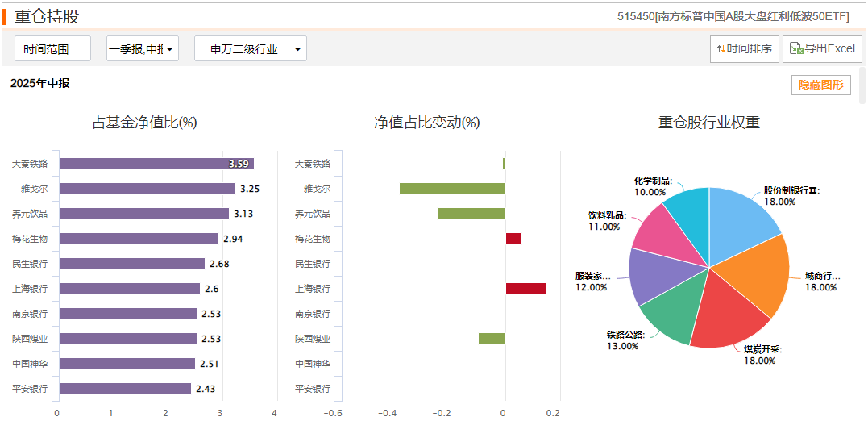The width and height of the screenshot is (868, 421).
Task: Click the 股份制银行Ⅱ light-blue pie slice
Action: click(739, 224)
